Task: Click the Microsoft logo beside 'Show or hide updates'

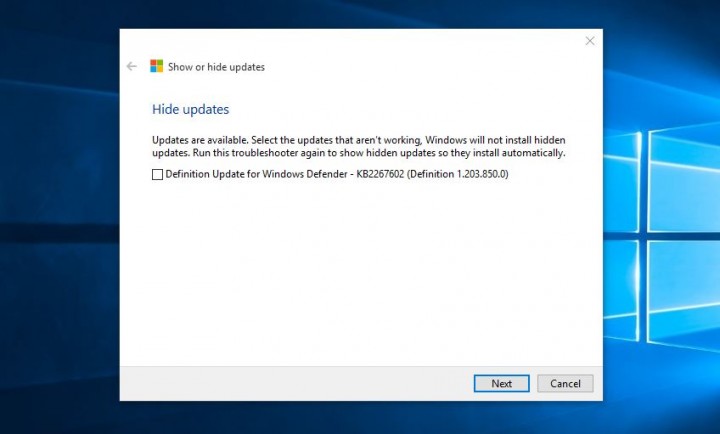Action: click(x=157, y=66)
